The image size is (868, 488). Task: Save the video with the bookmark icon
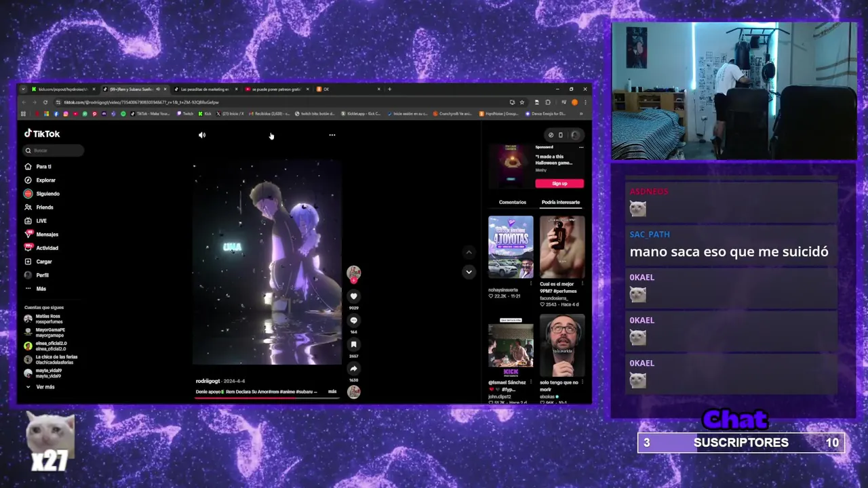353,344
